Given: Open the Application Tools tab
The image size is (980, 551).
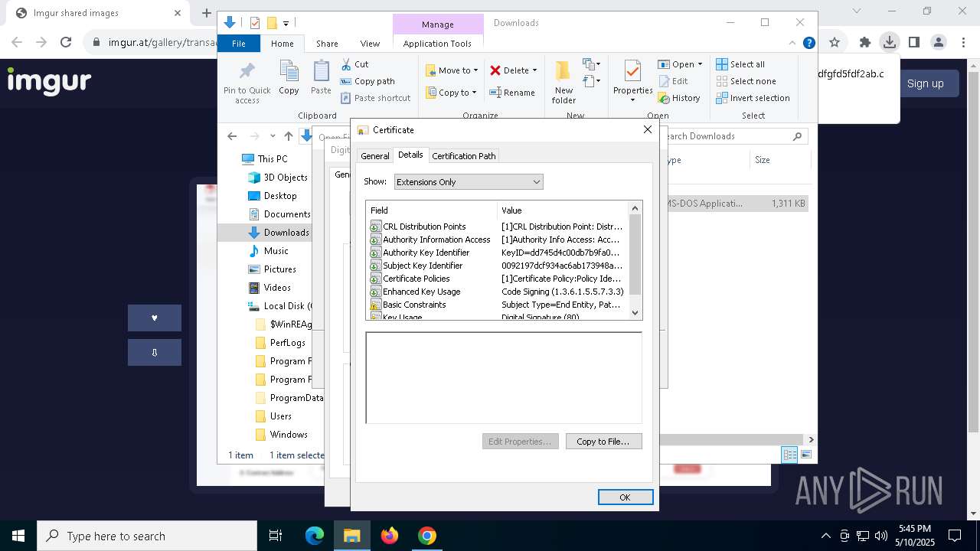Looking at the screenshot, I should click(437, 44).
